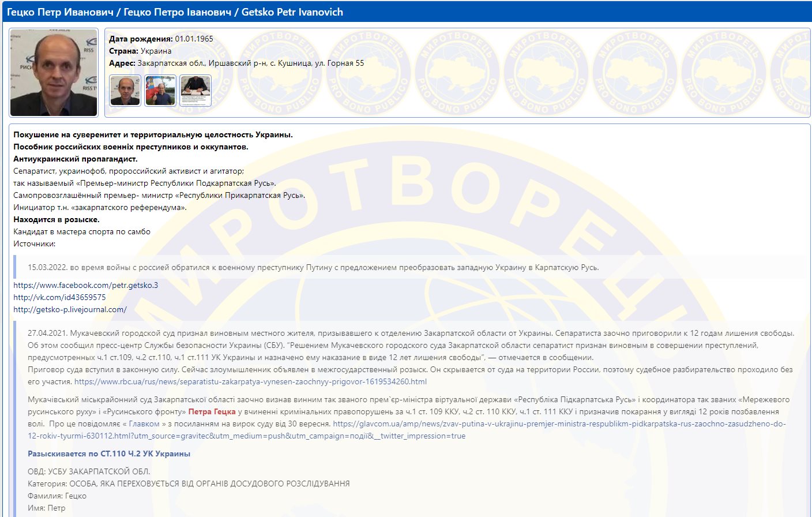
Task: Open the large profile photo
Action: click(54, 73)
